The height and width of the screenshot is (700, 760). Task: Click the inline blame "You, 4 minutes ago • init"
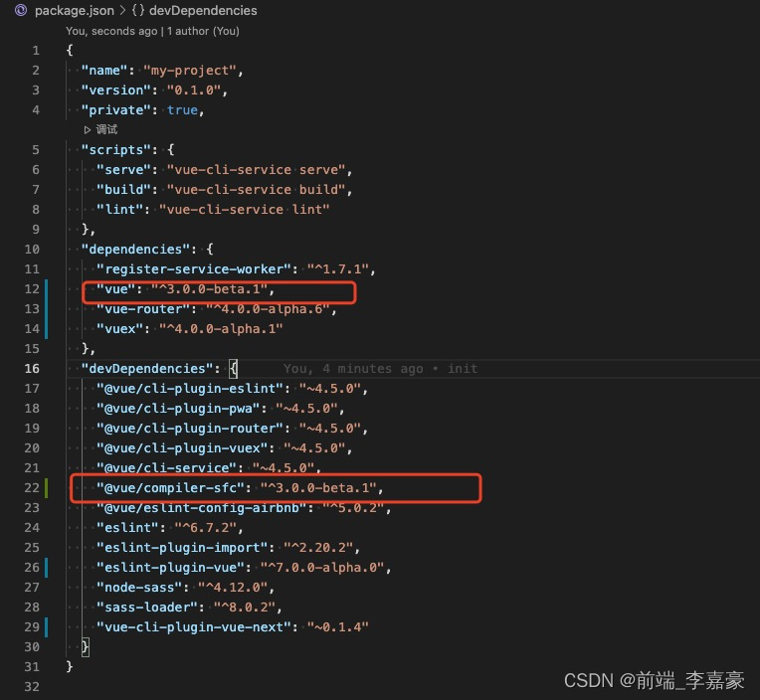[x=380, y=369]
